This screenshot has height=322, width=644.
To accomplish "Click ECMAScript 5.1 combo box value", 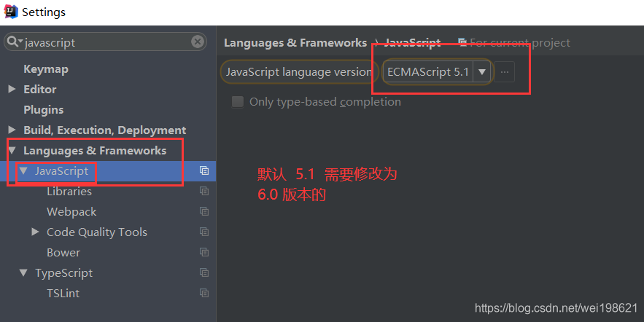I will 428,72.
